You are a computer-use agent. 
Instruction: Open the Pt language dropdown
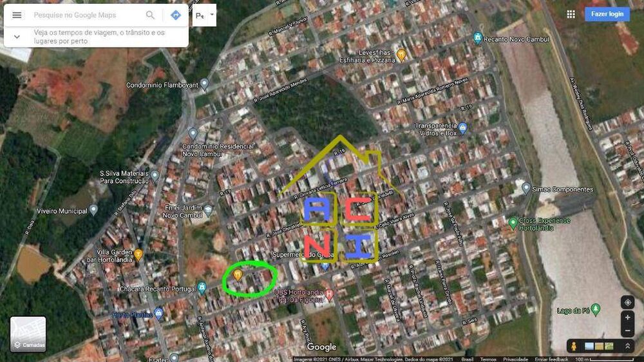click(205, 15)
